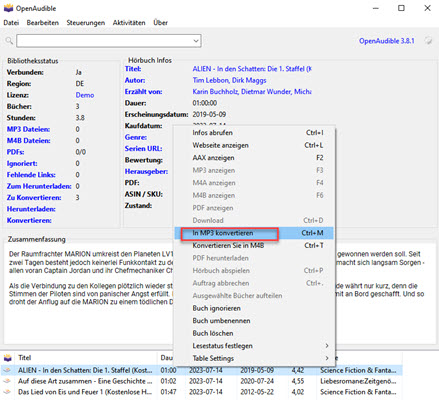Click the ALIEN title link in Hörbuch Infos
Image resolution: width=439 pixels, height=400 pixels.
tap(252, 69)
